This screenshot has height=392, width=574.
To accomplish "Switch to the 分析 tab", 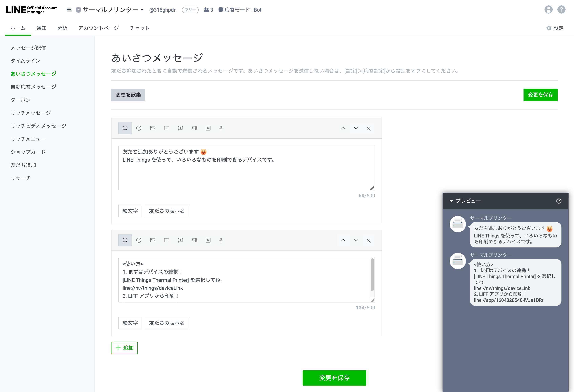I will tap(62, 28).
